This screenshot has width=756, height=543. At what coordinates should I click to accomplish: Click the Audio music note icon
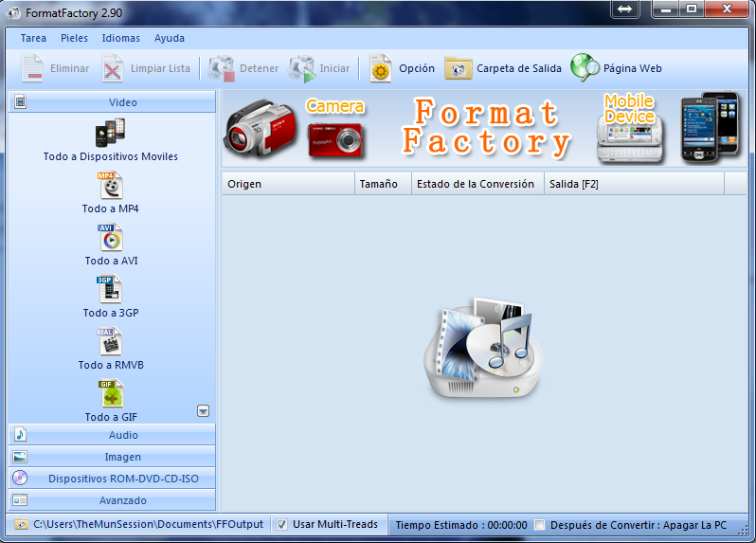(x=20, y=435)
